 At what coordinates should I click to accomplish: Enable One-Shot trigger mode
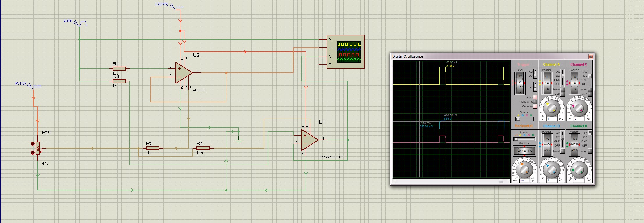click(535, 102)
